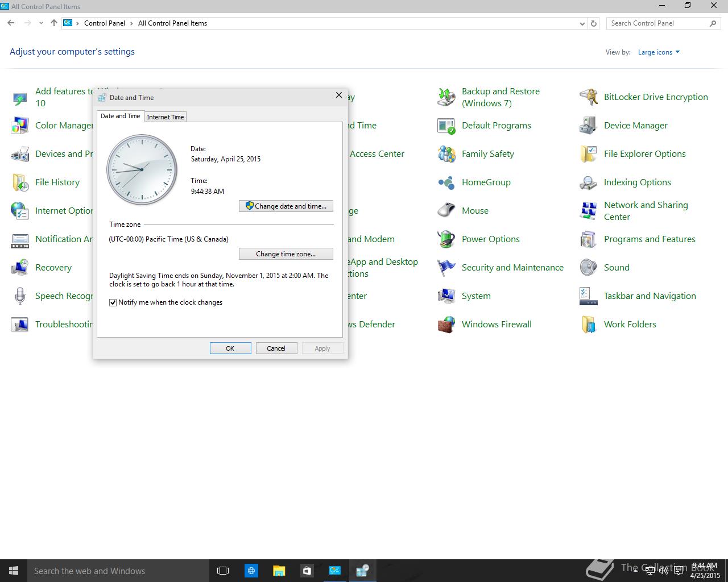This screenshot has width=728, height=582.
Task: Click the Color Management icon
Action: coord(20,126)
